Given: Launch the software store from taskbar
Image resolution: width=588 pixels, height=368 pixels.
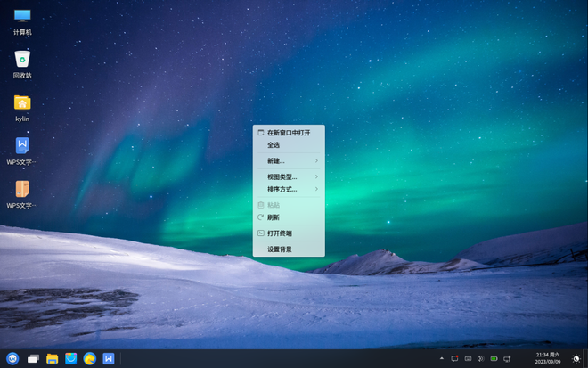Looking at the screenshot, I should coord(71,358).
